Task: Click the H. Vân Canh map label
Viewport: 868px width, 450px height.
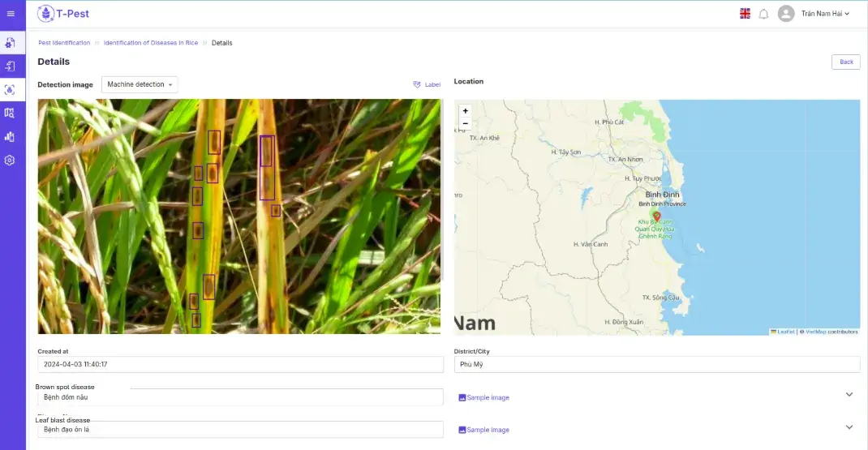Action: click(x=590, y=244)
